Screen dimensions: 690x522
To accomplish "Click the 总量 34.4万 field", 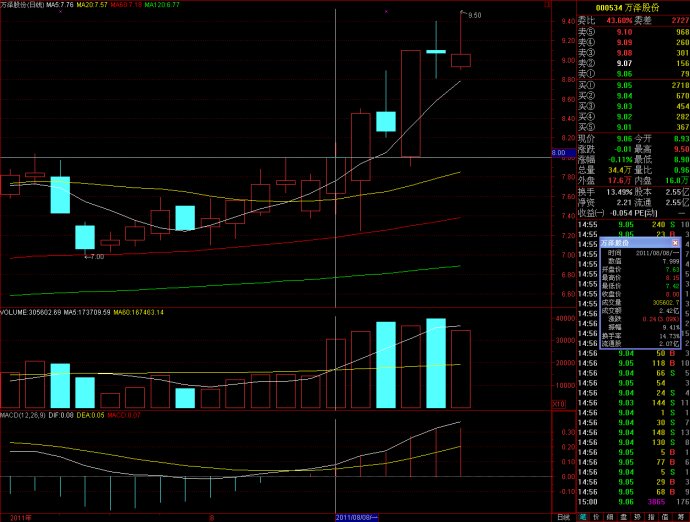I will (x=605, y=170).
